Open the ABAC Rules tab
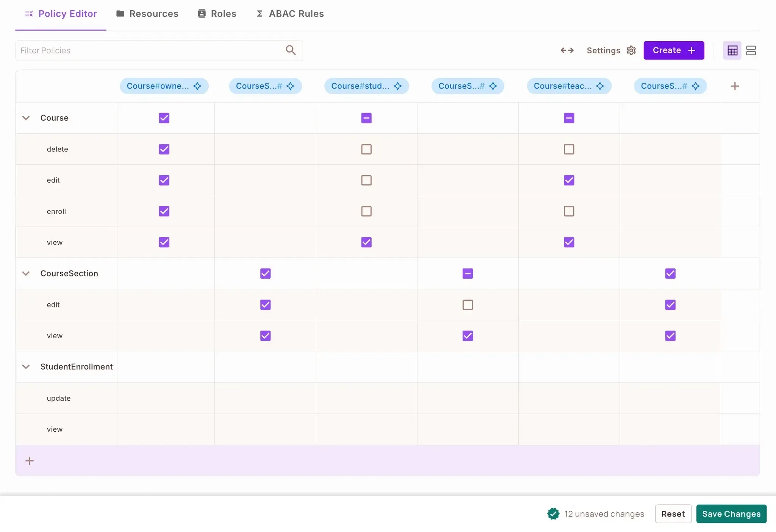The height and width of the screenshot is (532, 776). coord(290,14)
